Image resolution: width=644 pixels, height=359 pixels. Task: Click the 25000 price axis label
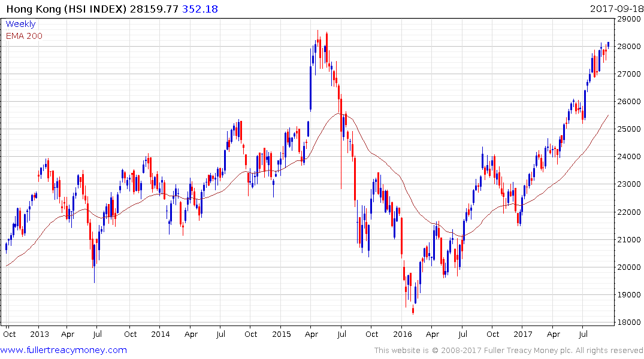[629, 129]
